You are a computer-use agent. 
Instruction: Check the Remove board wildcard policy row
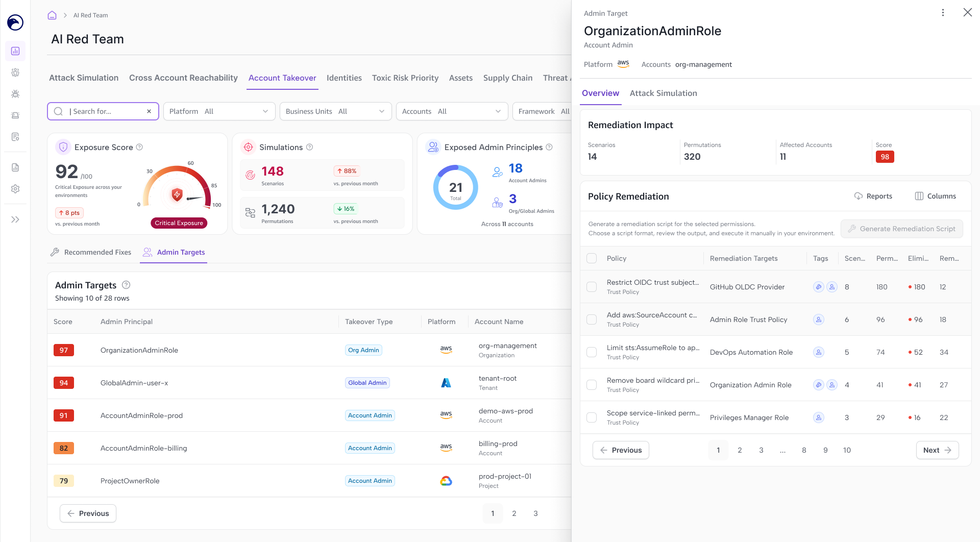592,385
